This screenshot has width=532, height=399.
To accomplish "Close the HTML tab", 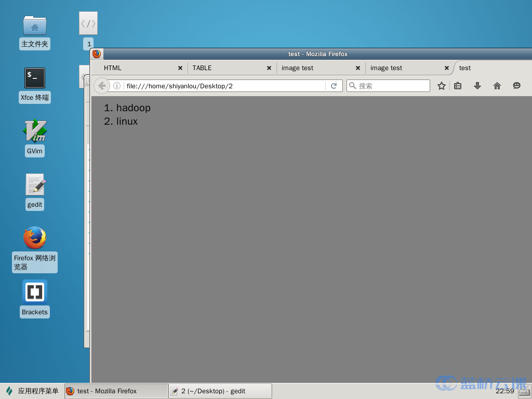I will 180,68.
